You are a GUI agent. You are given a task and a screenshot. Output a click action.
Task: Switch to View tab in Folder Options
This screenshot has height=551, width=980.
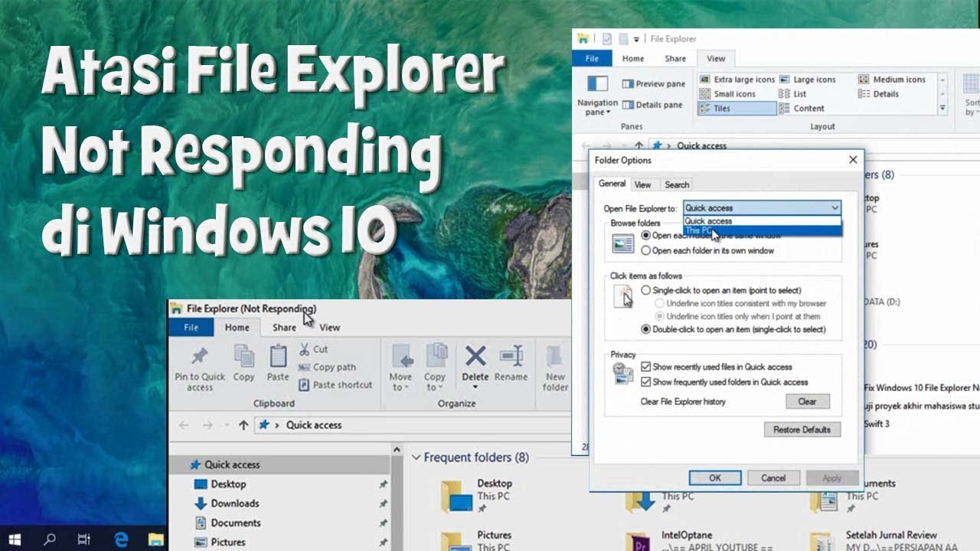point(643,184)
